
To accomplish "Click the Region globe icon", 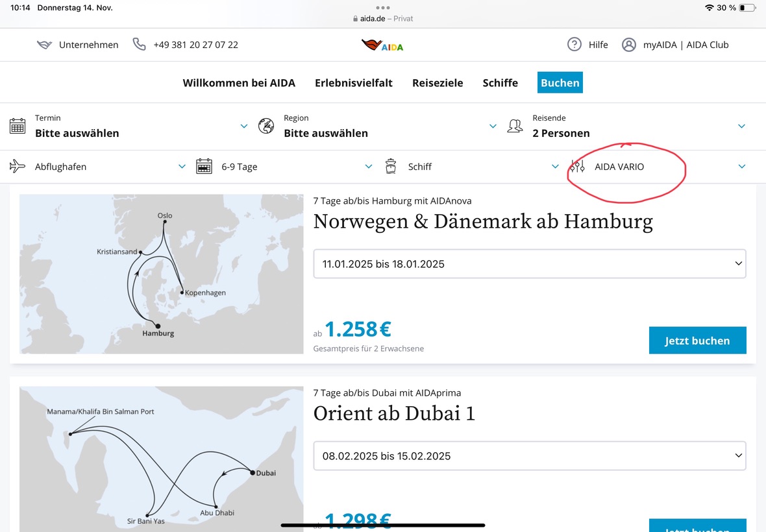I will point(266,126).
